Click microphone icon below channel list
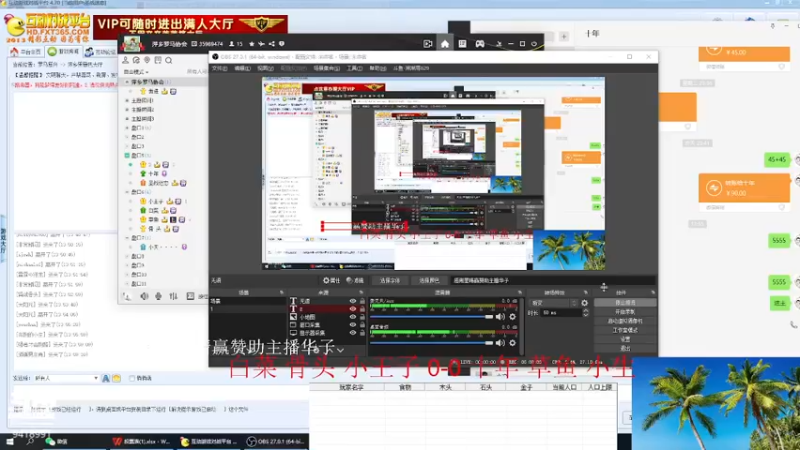Image resolution: width=800 pixels, height=450 pixels. pos(159,296)
